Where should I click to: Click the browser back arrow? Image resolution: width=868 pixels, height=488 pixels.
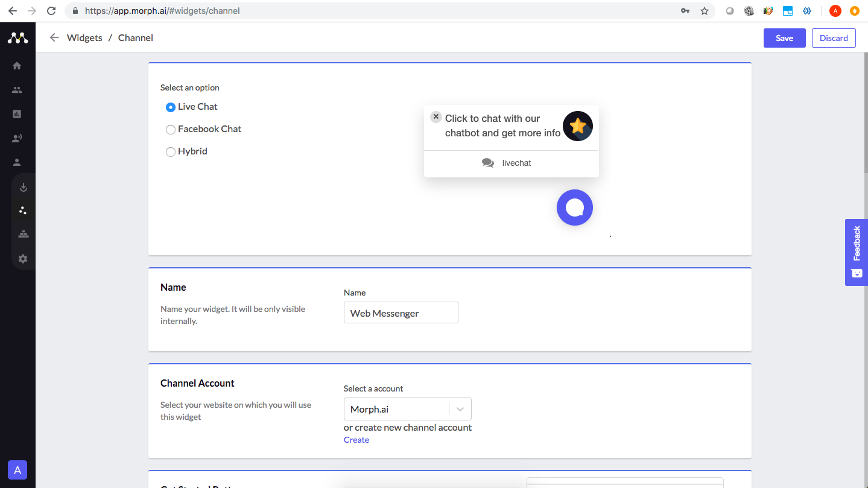point(13,11)
